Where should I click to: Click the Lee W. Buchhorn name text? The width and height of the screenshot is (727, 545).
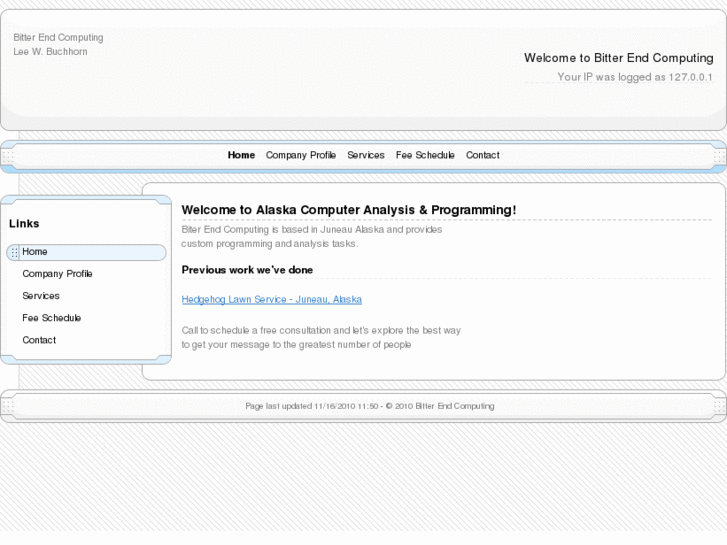tap(50, 51)
